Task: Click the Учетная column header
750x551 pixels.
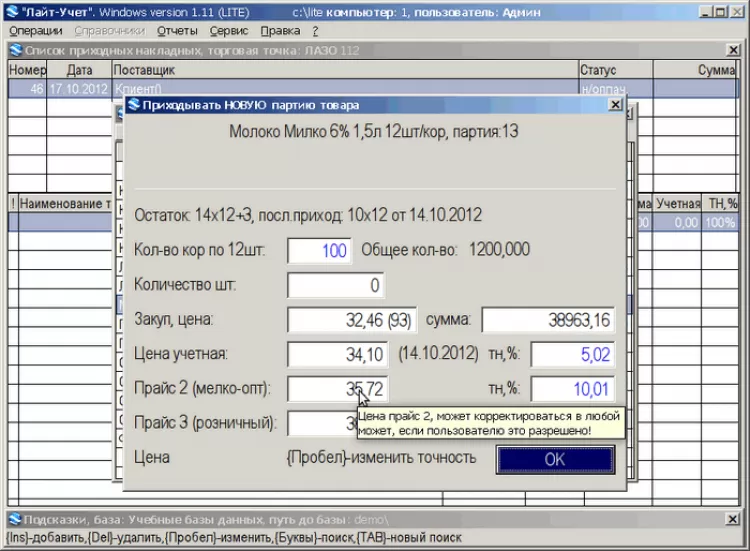Action: (x=678, y=204)
